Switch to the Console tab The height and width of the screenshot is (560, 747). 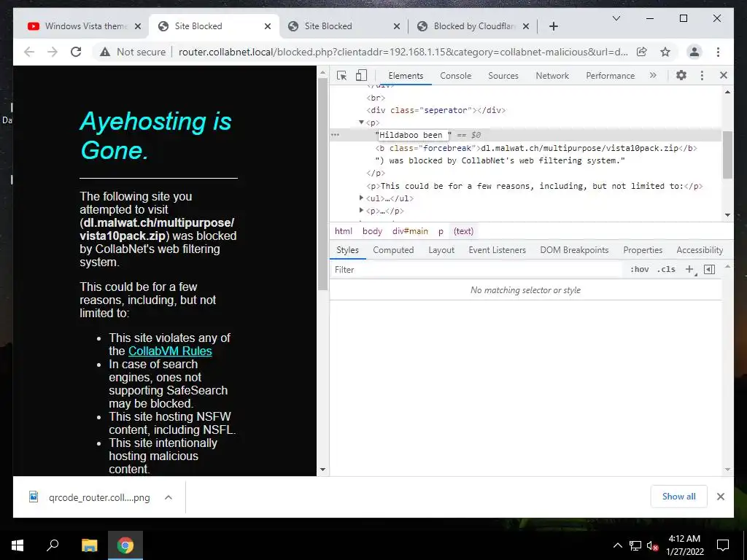point(455,76)
